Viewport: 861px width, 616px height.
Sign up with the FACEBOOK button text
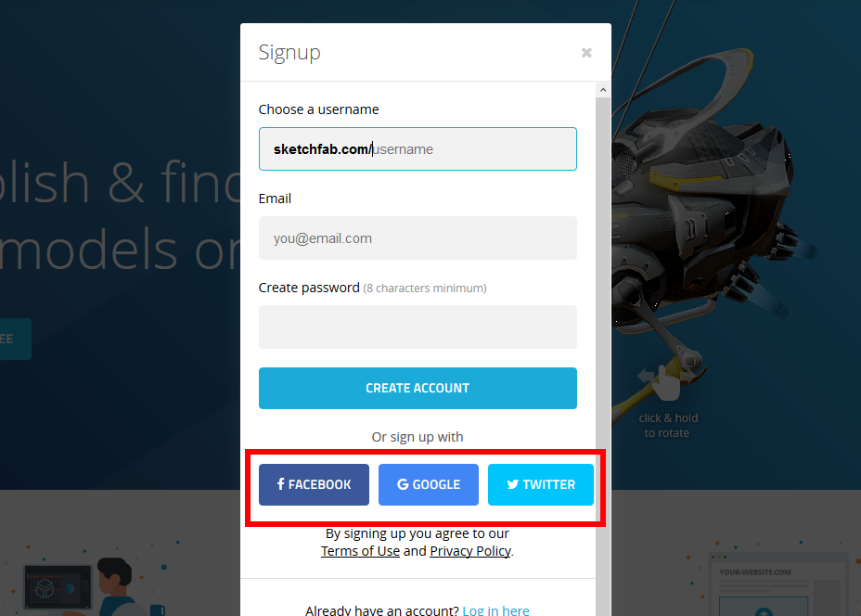[x=319, y=484]
